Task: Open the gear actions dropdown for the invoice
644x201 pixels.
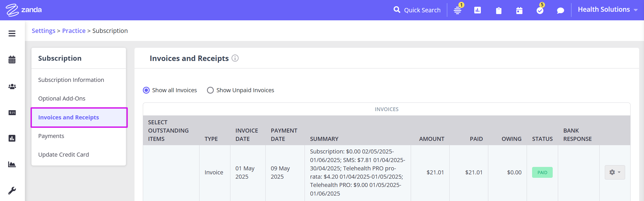Action: pos(615,172)
